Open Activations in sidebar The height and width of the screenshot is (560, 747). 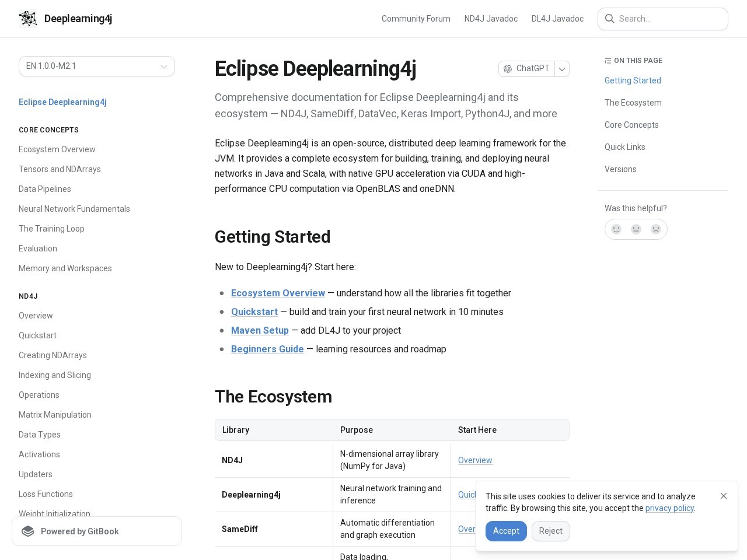click(39, 454)
